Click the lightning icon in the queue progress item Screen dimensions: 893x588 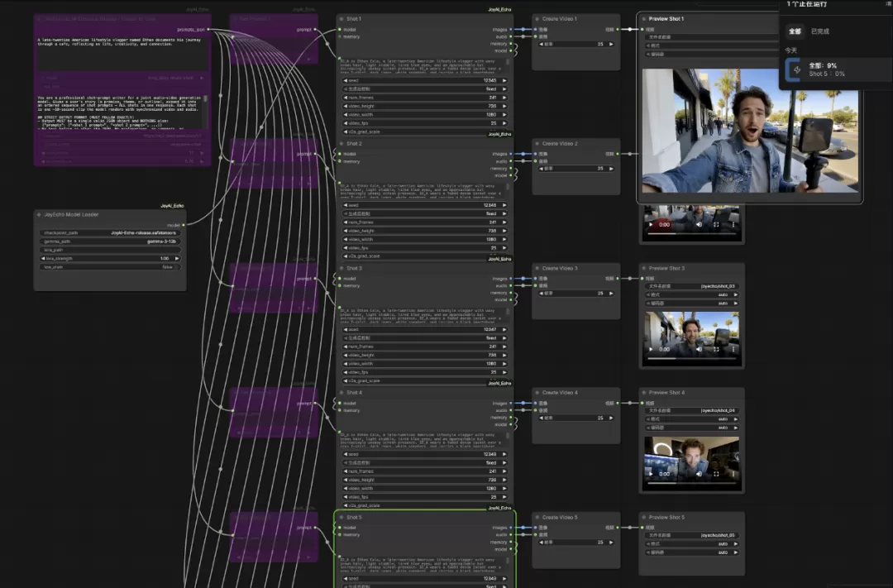(797, 69)
